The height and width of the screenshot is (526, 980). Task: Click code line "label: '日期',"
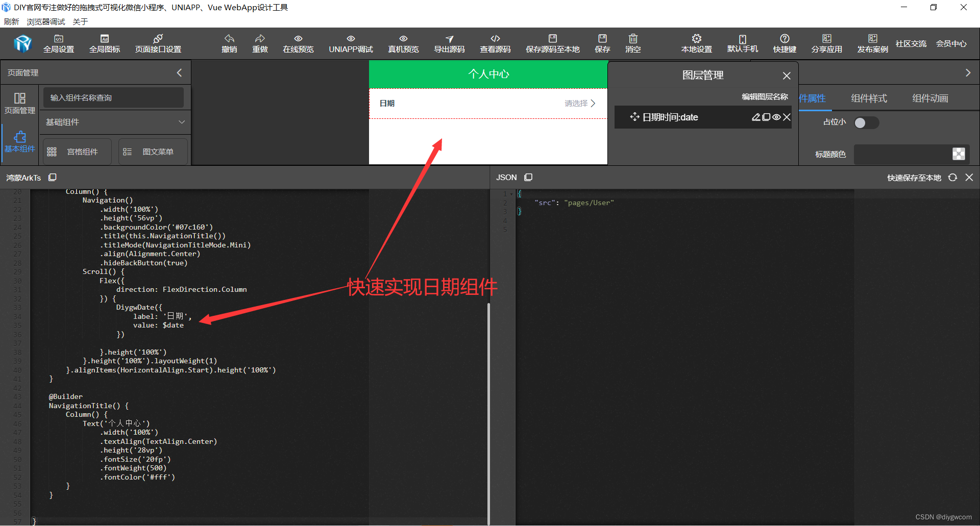pos(162,316)
